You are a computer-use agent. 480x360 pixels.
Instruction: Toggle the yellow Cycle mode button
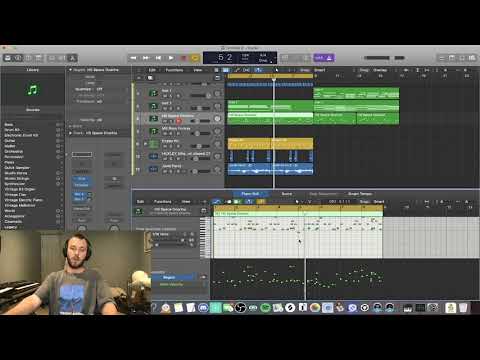(x=195, y=58)
